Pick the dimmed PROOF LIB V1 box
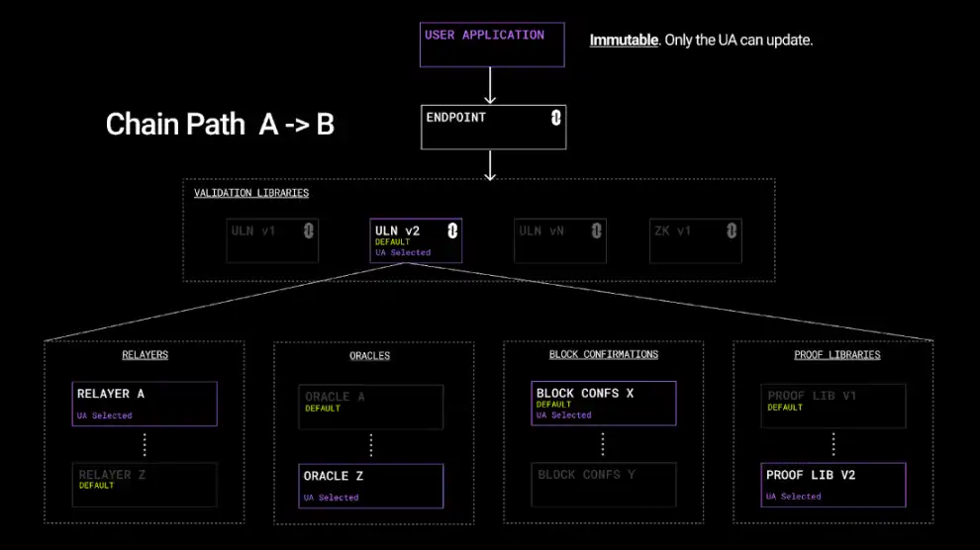This screenshot has height=550, width=980. (833, 406)
